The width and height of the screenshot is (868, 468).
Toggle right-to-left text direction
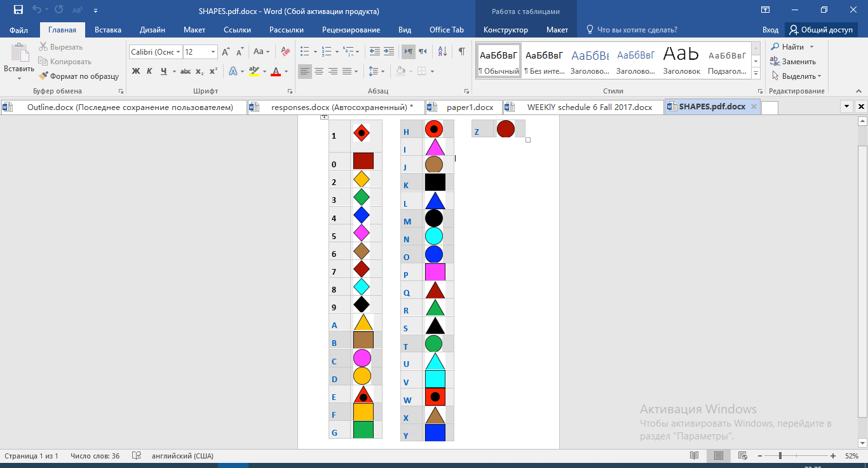(423, 52)
